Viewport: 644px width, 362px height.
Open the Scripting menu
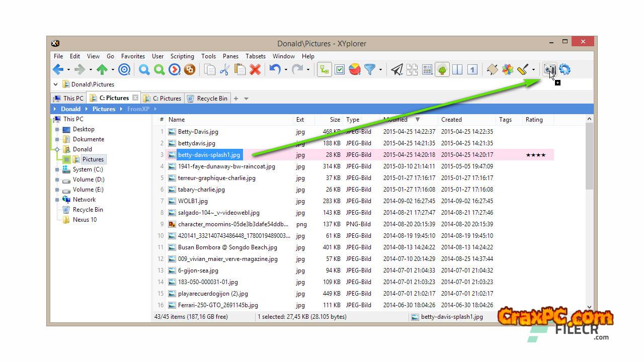click(182, 56)
